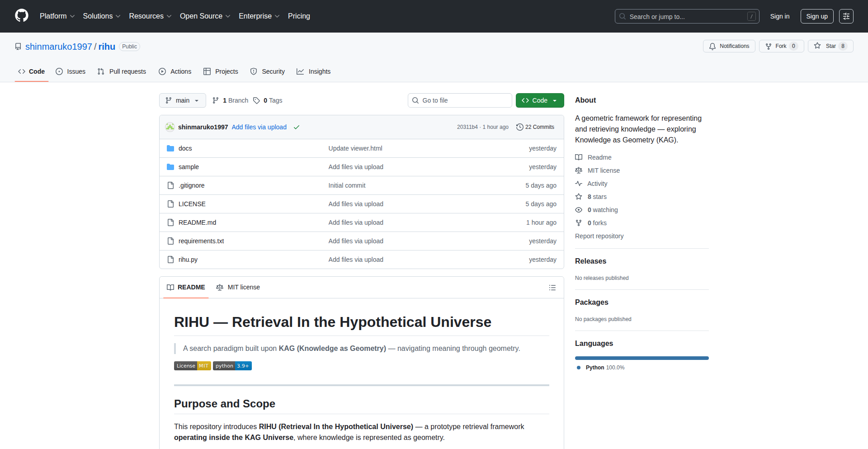The height and width of the screenshot is (449, 868).
Task: Click the commit history clock icon
Action: click(x=519, y=127)
